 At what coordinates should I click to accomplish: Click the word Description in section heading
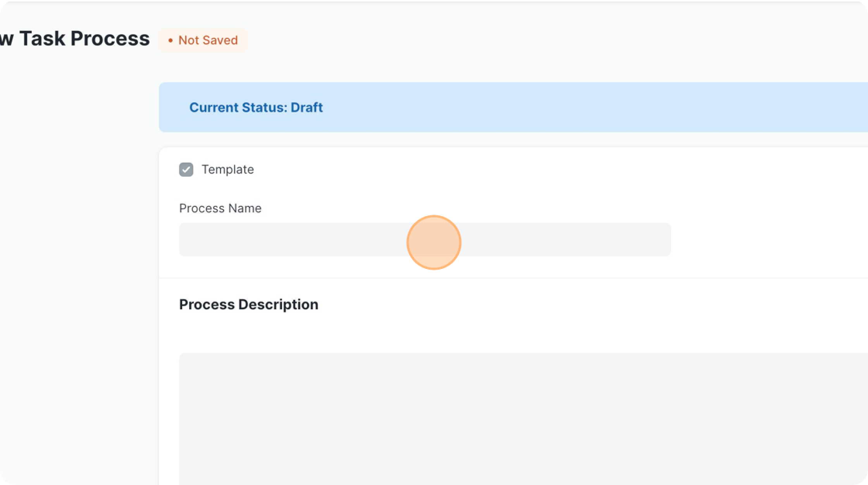tap(278, 304)
